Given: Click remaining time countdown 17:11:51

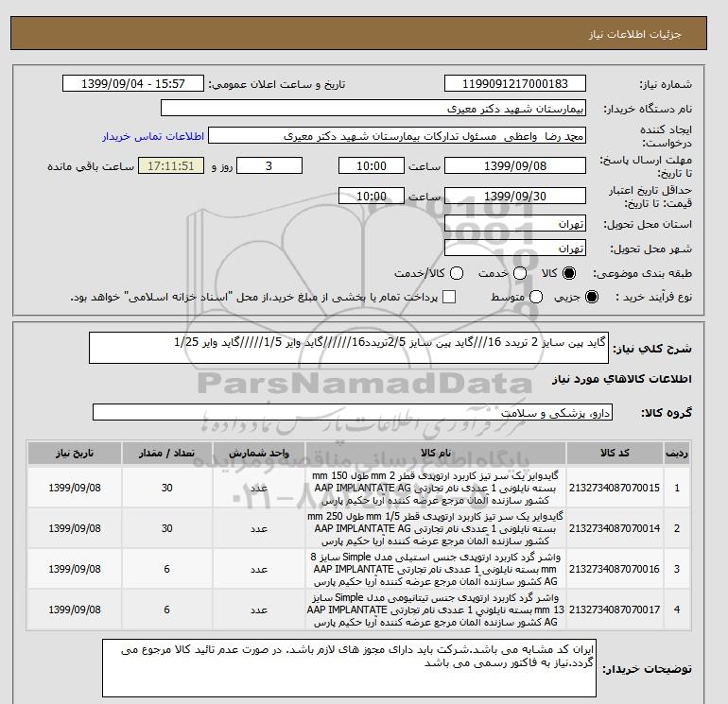Looking at the screenshot, I should point(171,165).
